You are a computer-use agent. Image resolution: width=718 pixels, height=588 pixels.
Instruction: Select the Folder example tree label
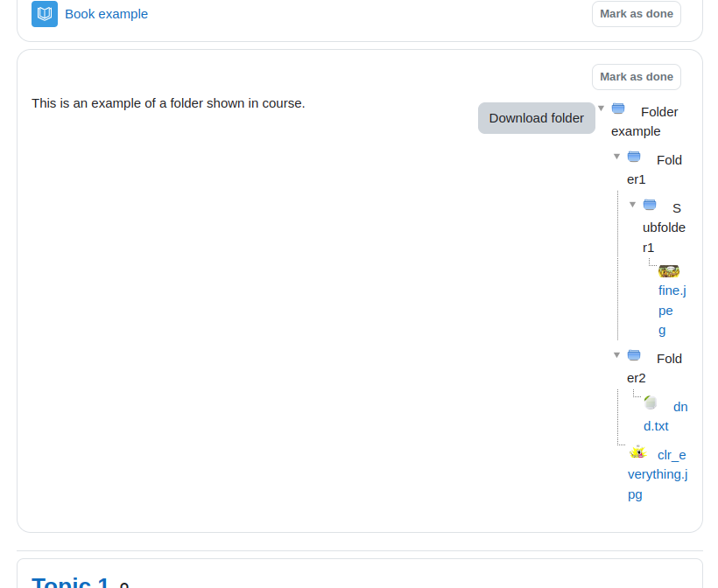click(644, 122)
